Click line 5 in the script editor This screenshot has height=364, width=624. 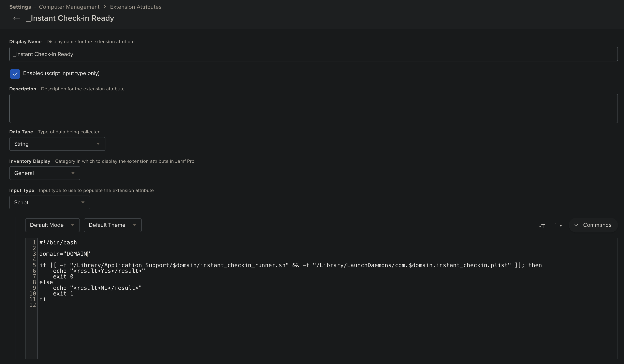pos(290,265)
